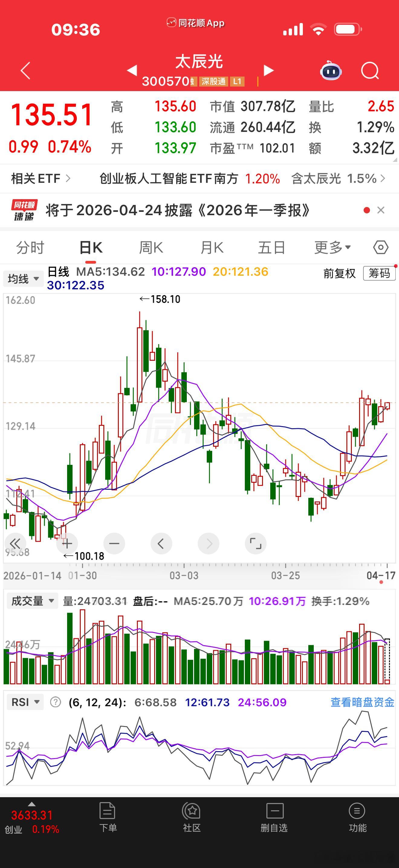
Task: Tap the 深股通 badge
Action: click(x=214, y=81)
